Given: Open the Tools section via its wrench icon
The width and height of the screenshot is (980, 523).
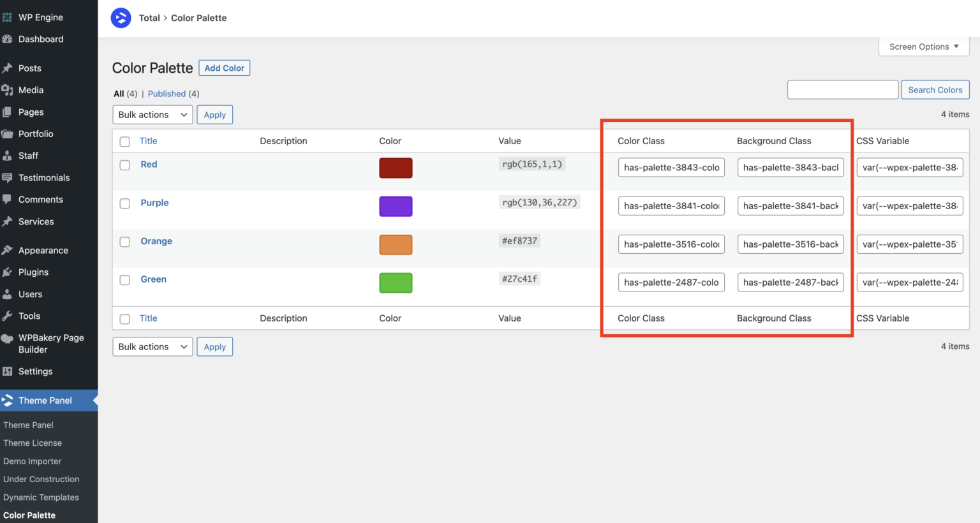Looking at the screenshot, I should click(x=8, y=316).
